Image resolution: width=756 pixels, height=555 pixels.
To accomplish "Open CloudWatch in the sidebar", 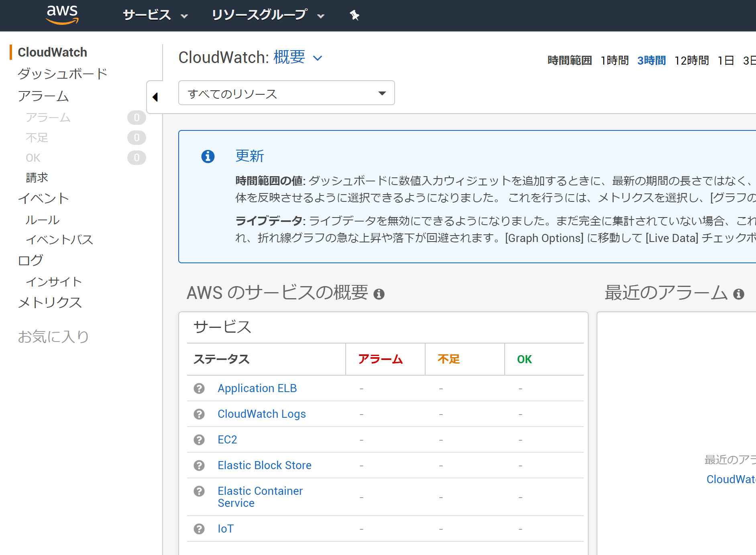I will [53, 52].
